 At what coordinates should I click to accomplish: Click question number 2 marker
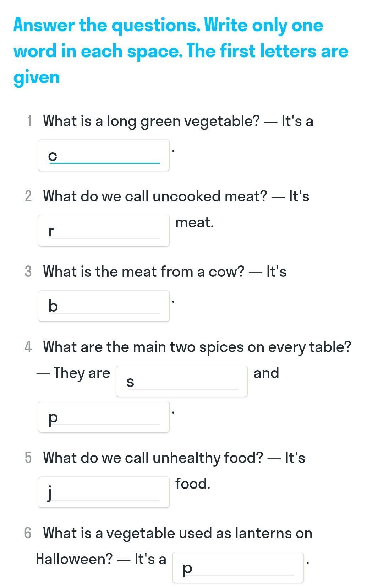(28, 196)
